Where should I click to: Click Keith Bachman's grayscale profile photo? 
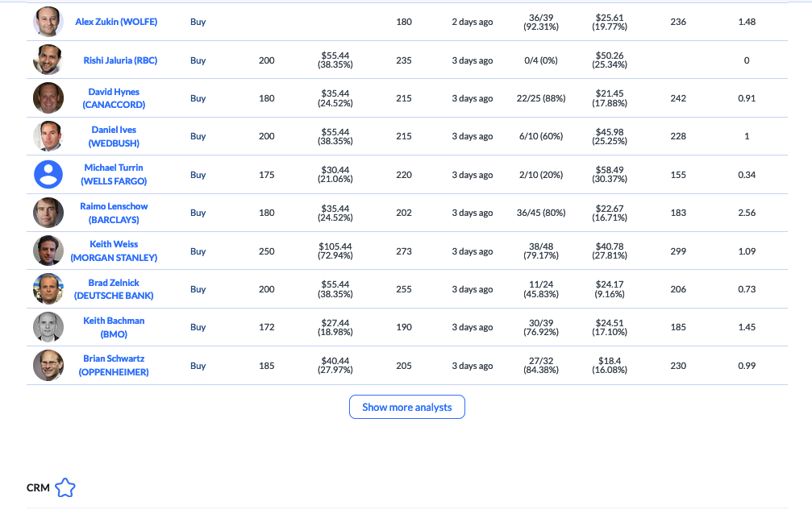click(x=48, y=327)
